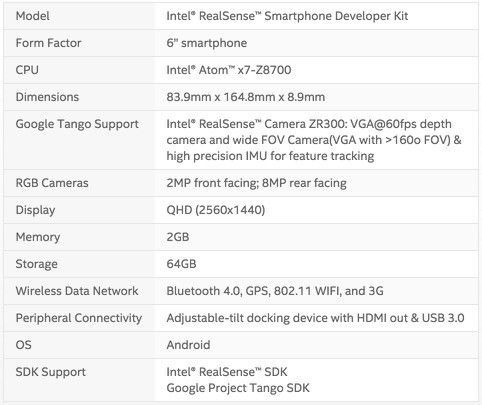Select the Google Project Tango SDK text
This screenshot has height=405, width=482.
tap(238, 388)
